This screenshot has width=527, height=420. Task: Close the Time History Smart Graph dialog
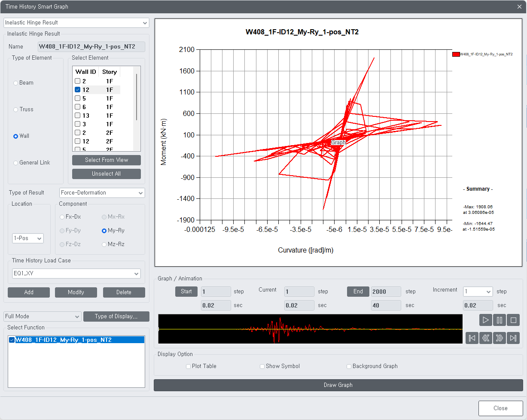(x=519, y=7)
